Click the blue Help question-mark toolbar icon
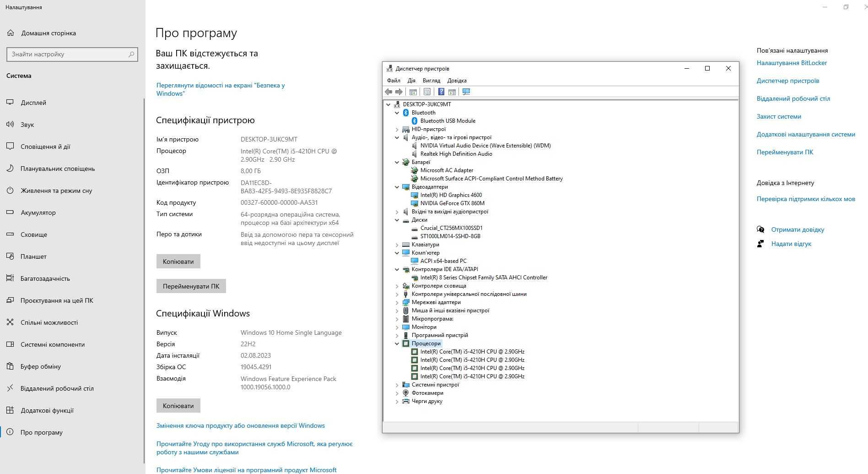Image resolution: width=868 pixels, height=474 pixels. point(441,92)
